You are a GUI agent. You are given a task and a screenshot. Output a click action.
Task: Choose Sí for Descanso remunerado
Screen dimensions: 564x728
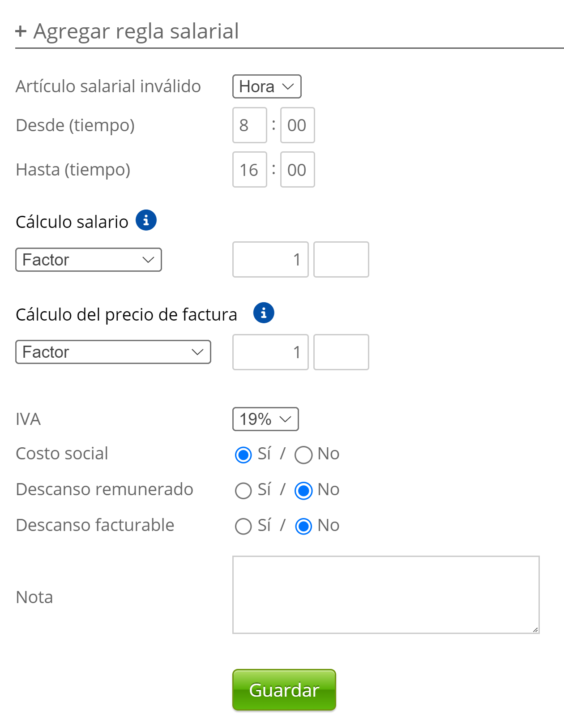pos(243,491)
